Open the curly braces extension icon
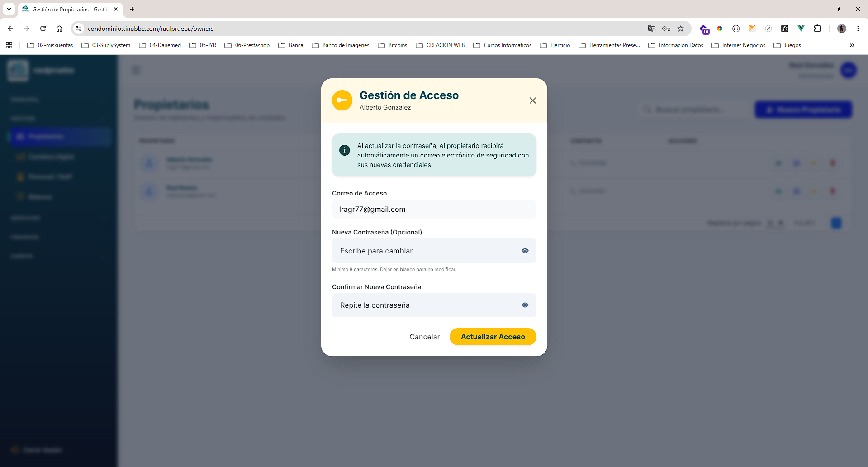The image size is (868, 467). tap(736, 29)
